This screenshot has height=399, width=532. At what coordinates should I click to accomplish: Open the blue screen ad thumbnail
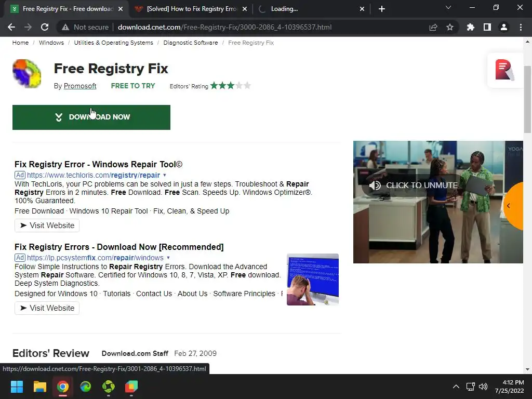click(x=312, y=280)
